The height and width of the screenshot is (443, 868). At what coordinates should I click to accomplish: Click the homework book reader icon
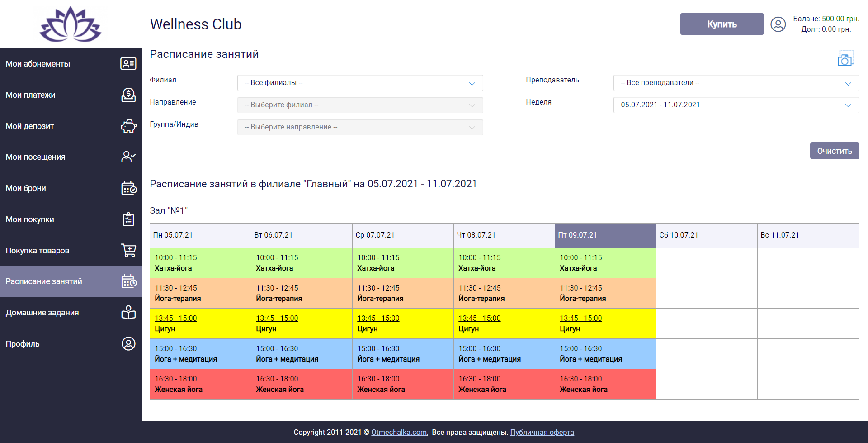pos(128,313)
